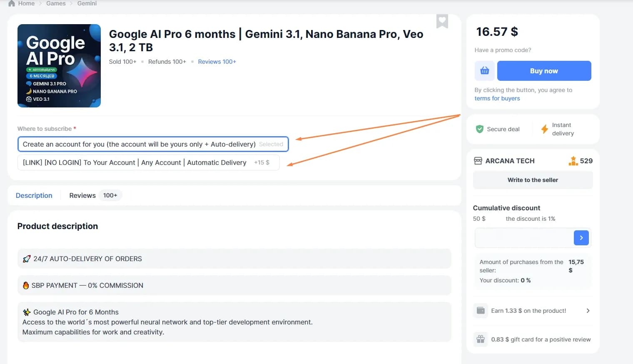The width and height of the screenshot is (633, 364).
Task: Click 'Write to the seller' button
Action: (533, 180)
